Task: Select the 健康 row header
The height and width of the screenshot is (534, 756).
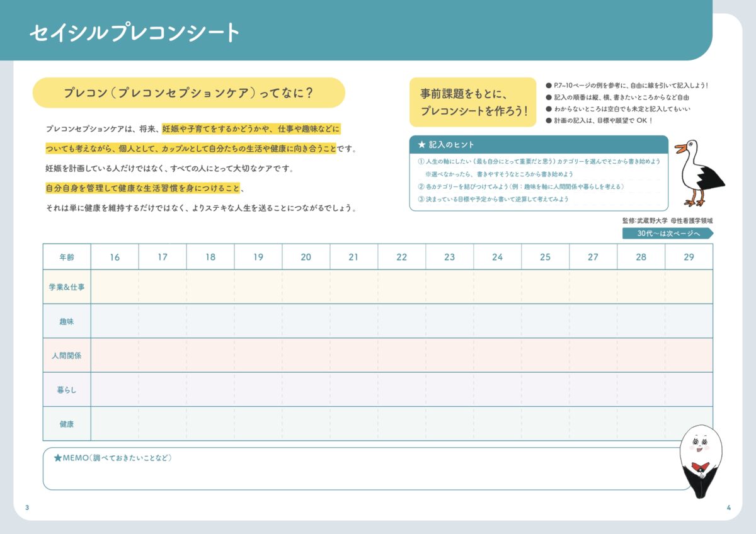Action: click(66, 424)
